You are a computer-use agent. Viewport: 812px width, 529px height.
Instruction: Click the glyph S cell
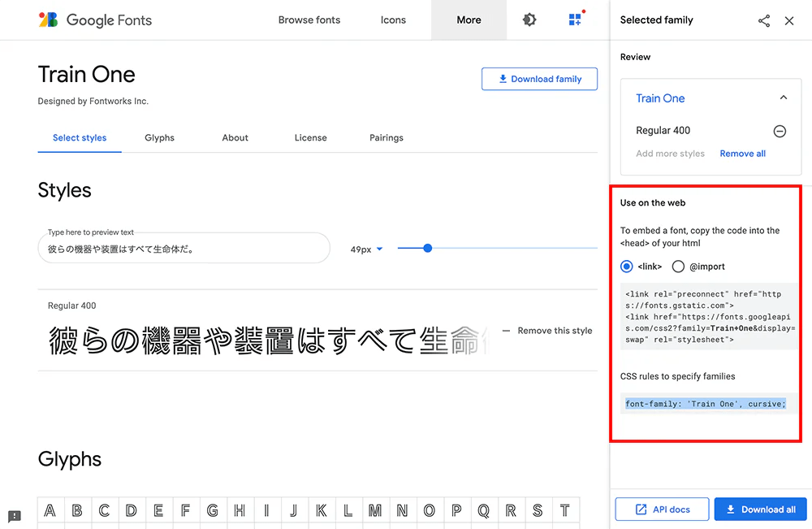(538, 511)
